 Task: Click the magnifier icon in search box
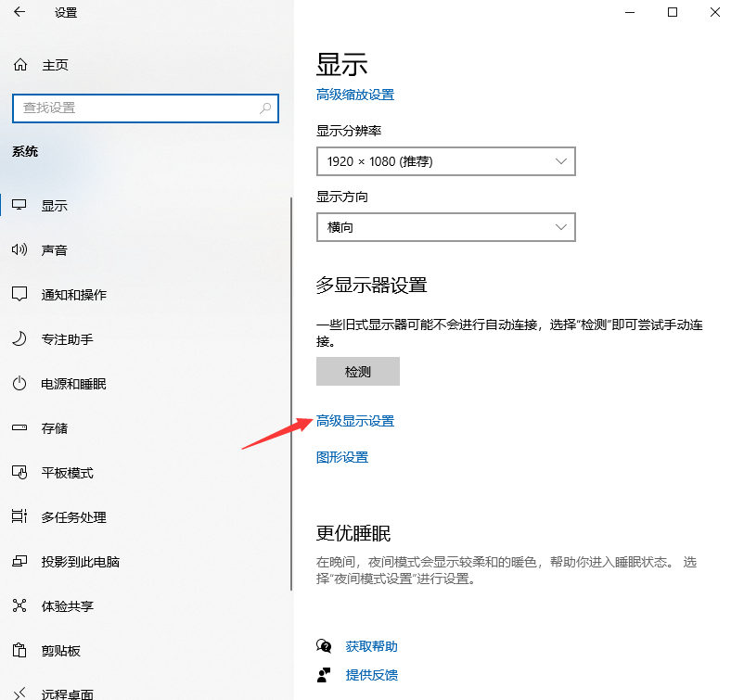(265, 108)
